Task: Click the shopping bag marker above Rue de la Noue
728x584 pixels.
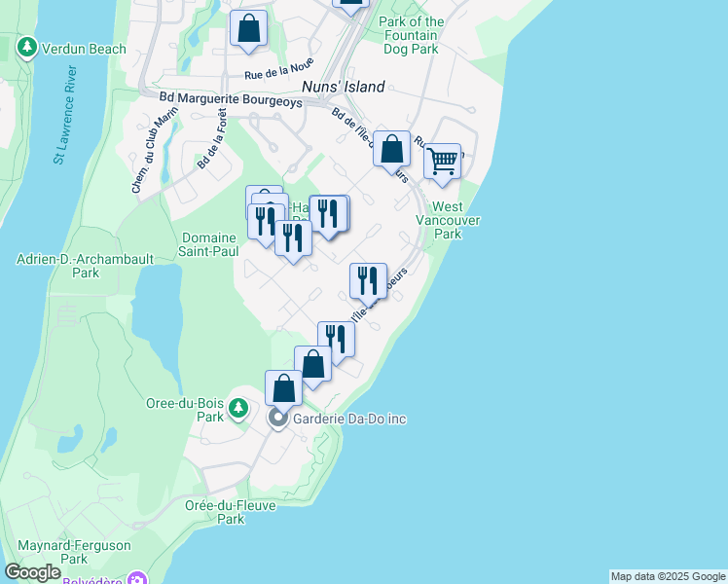Action: click(x=248, y=30)
